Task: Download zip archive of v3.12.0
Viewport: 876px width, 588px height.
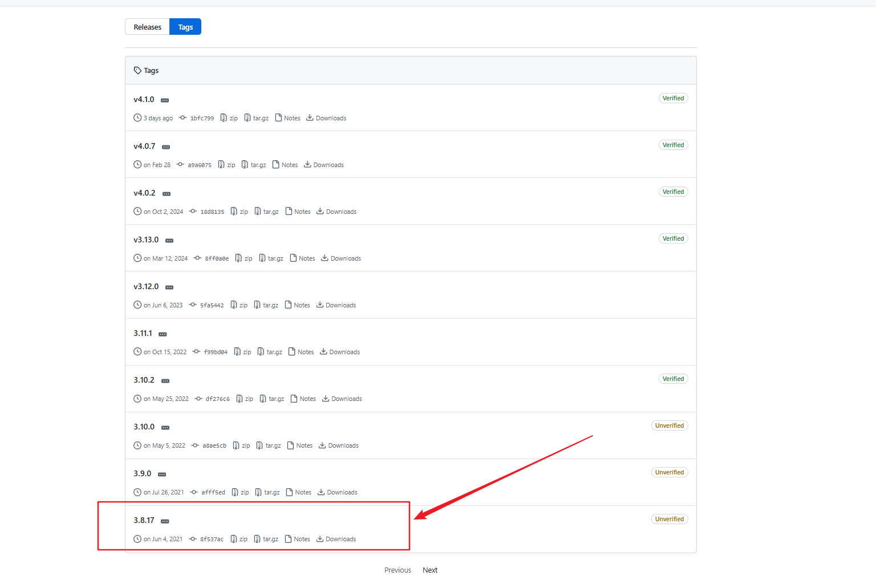Action: [239, 305]
